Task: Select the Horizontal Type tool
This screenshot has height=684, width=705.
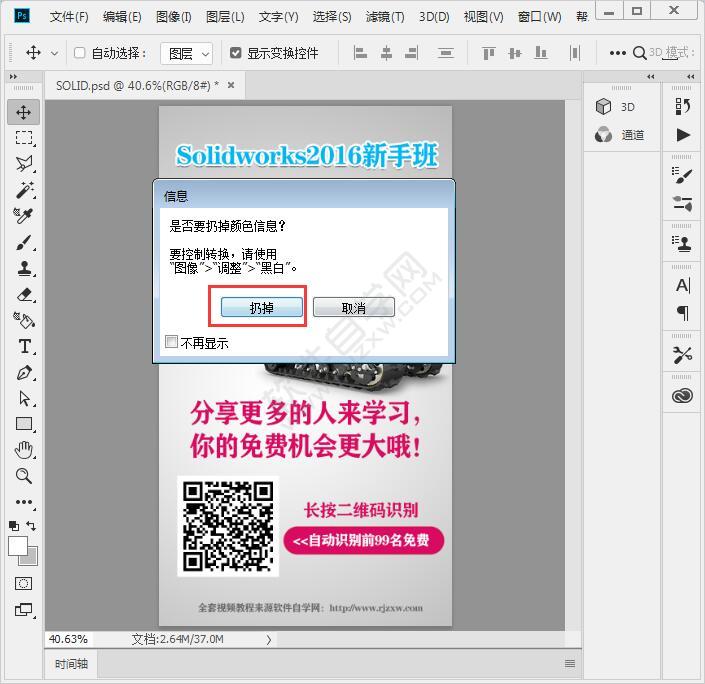Action: point(24,346)
